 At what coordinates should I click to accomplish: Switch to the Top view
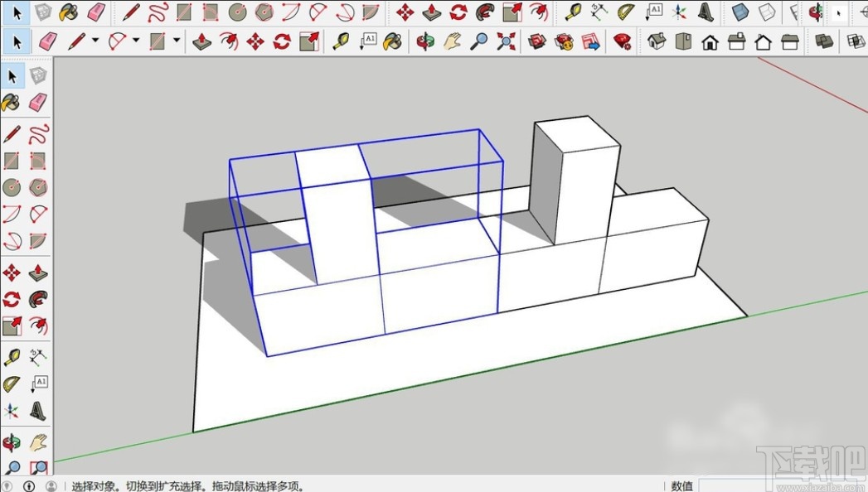tap(681, 41)
